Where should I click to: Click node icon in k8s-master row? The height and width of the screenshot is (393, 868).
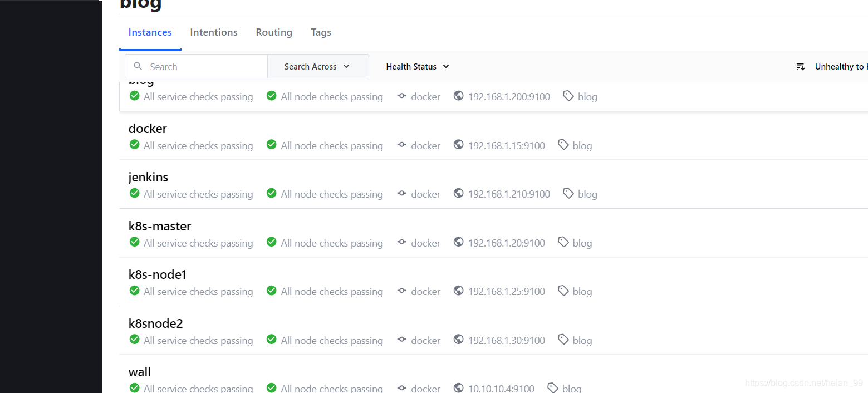tap(402, 242)
